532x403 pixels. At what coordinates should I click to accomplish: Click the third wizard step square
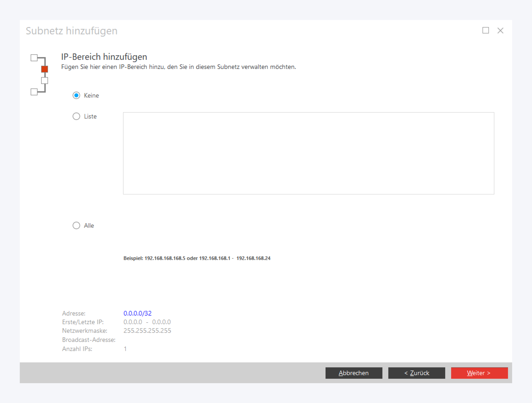(x=44, y=80)
